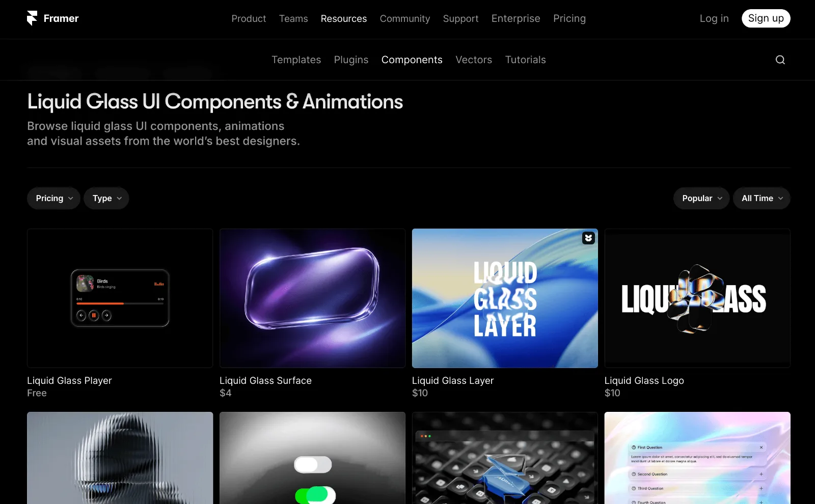Open the Resources menu
Image resolution: width=815 pixels, height=504 pixels.
tap(344, 19)
